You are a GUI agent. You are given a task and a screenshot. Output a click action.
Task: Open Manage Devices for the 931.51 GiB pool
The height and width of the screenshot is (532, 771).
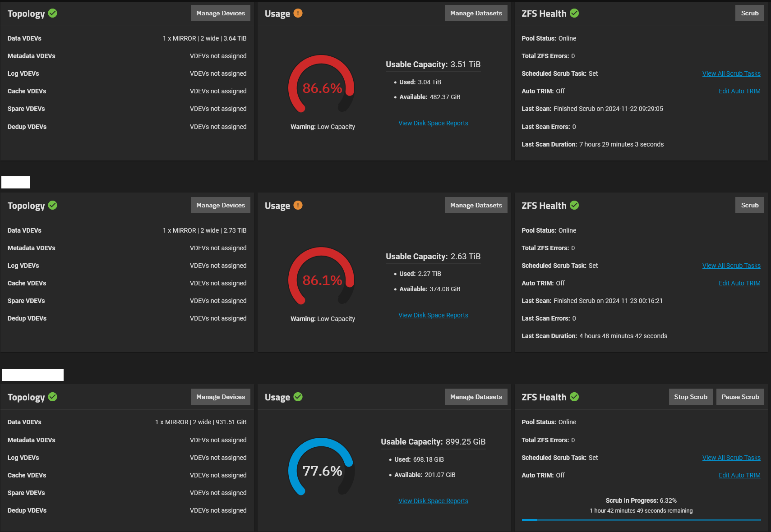pyautogui.click(x=221, y=397)
